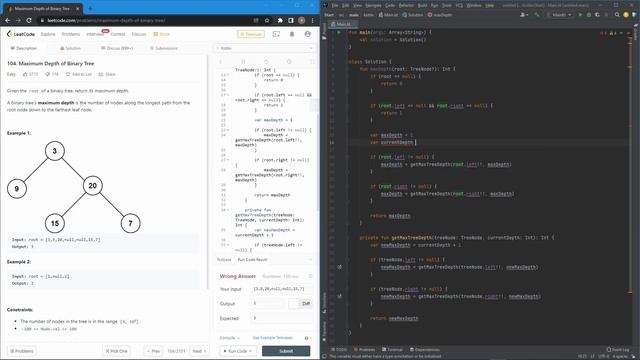The width and height of the screenshot is (640, 360).
Task: Open the Dependencies tool window
Action: pos(425,349)
